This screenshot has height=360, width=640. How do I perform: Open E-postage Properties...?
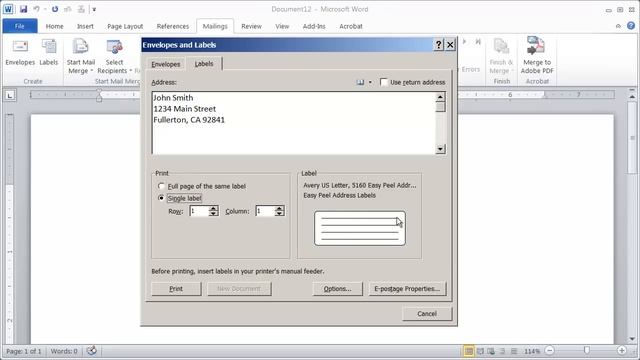click(x=407, y=289)
